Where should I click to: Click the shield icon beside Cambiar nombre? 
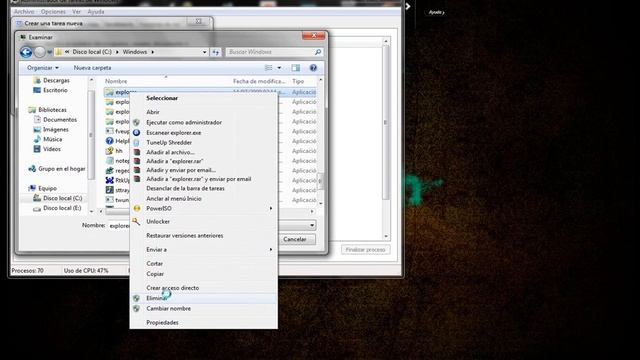(136, 309)
